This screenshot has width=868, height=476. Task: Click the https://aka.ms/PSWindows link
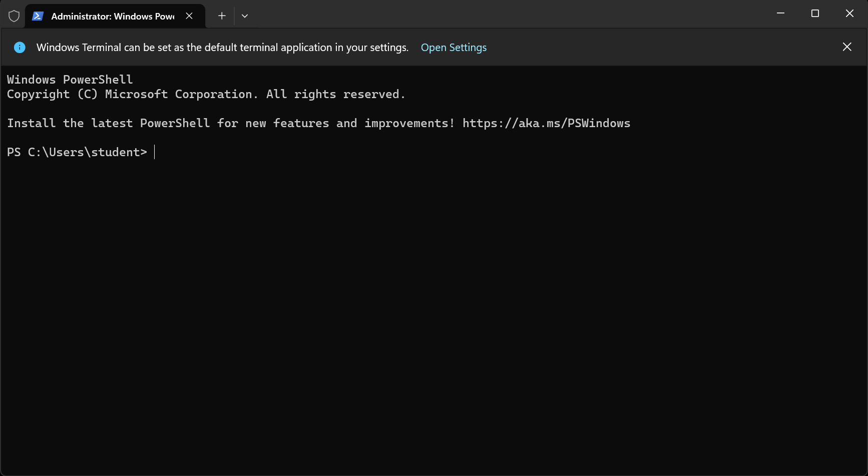546,123
